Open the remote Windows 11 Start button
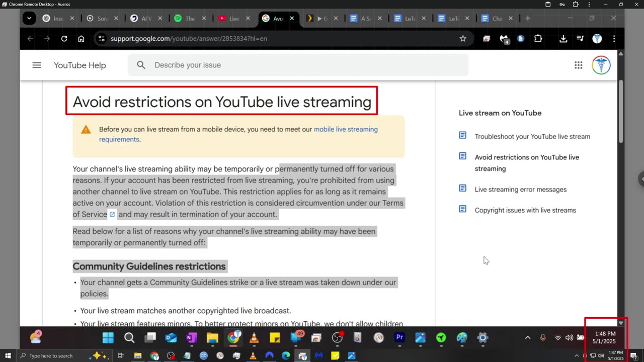This screenshot has width=644, height=362. point(108,338)
